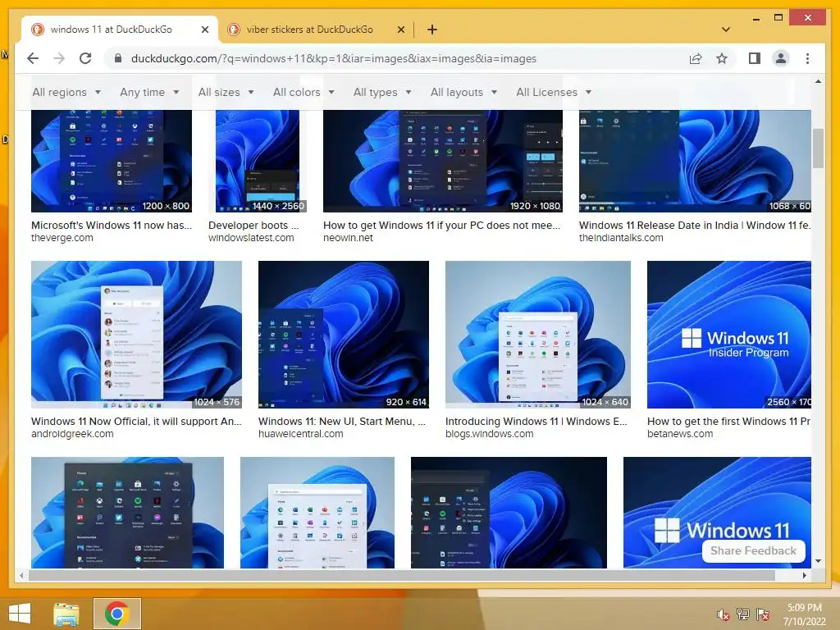Open the 1024 × 576 androidgreek.com image
This screenshot has width=840, height=630.
tap(136, 335)
